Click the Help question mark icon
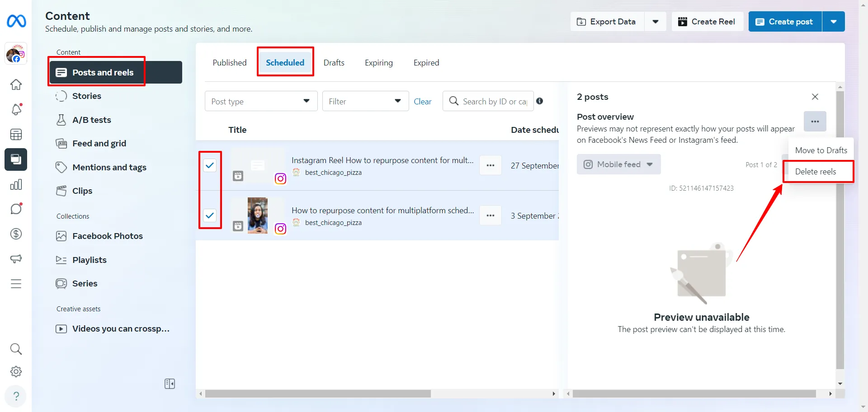This screenshot has width=868, height=412. pos(16,396)
